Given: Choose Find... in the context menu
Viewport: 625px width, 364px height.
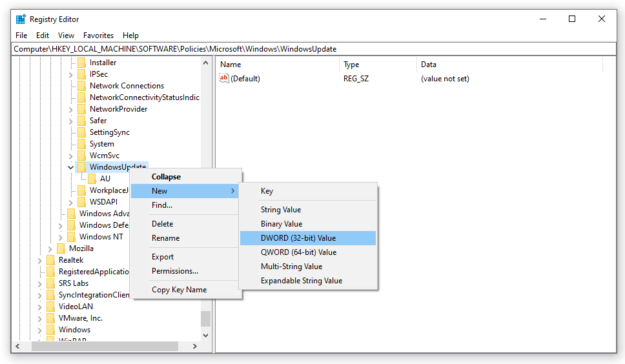Looking at the screenshot, I should 186,205.
